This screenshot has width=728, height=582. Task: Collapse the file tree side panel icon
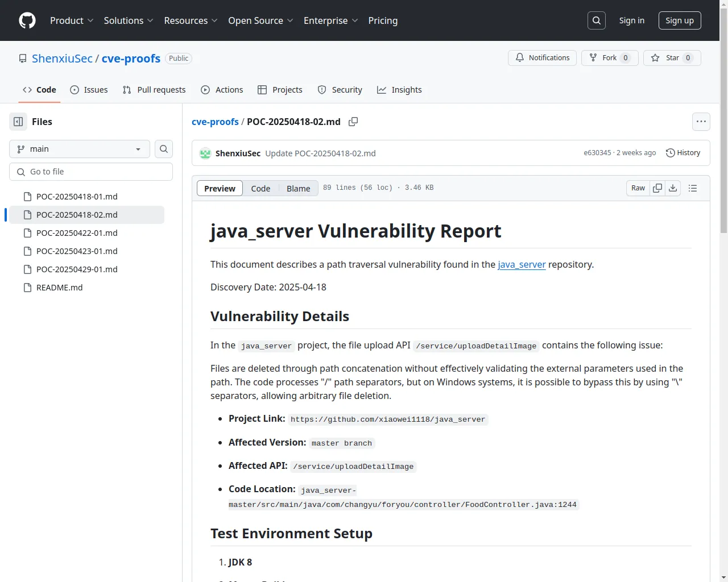[18, 122]
